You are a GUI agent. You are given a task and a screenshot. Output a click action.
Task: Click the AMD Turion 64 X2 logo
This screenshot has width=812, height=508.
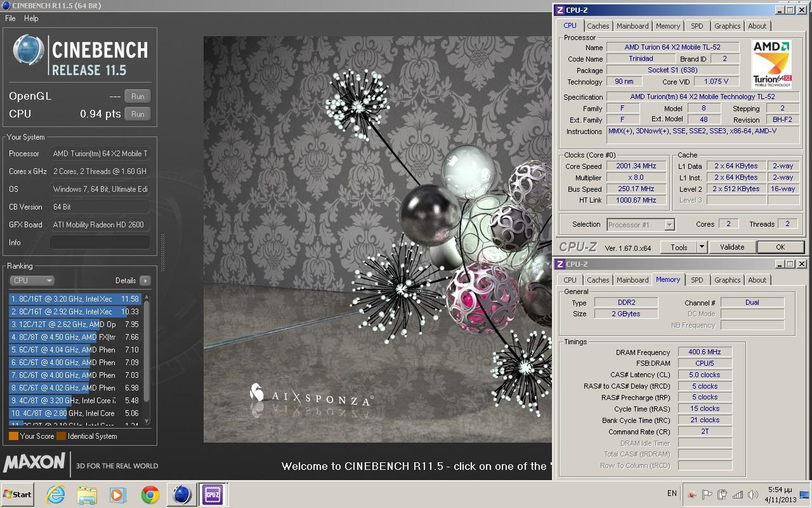(772, 63)
